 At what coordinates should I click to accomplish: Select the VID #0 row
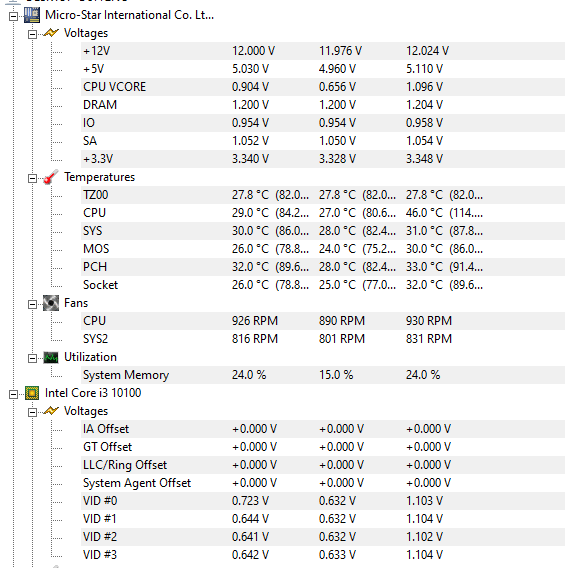click(x=323, y=501)
